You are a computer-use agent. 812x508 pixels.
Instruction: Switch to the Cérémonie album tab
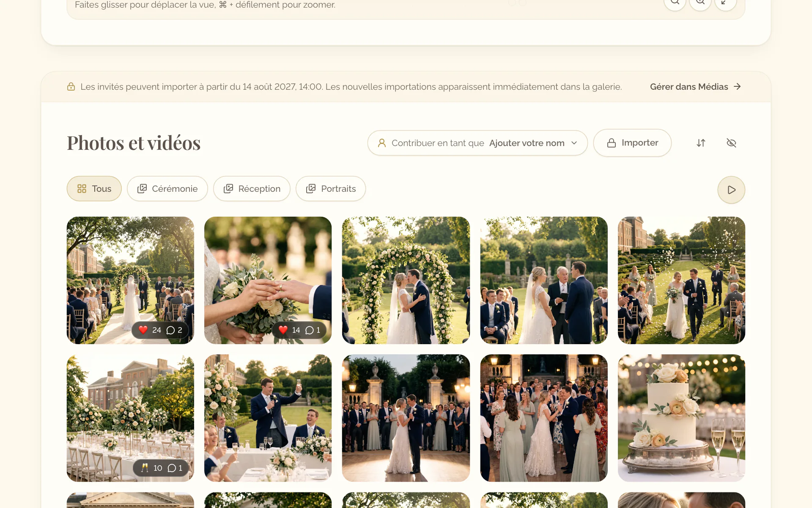[x=167, y=188]
